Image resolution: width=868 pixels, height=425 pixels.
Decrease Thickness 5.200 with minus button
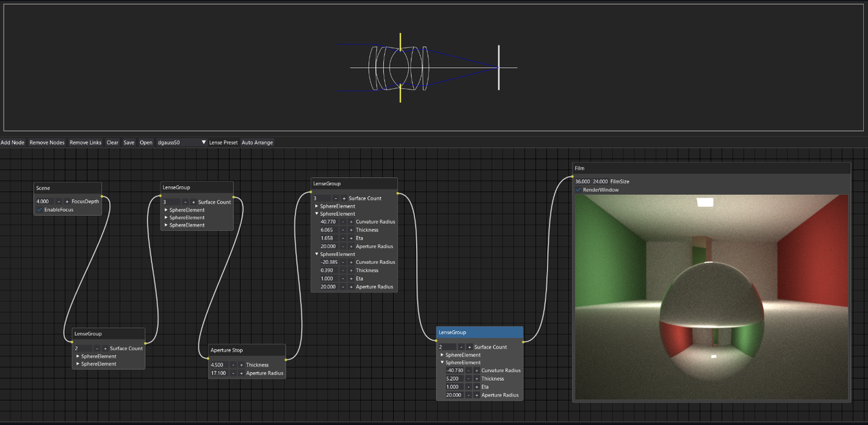pos(469,378)
